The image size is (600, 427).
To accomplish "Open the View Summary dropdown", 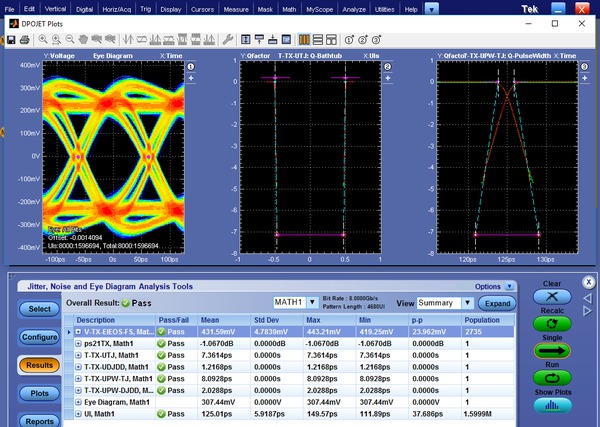I will coord(467,303).
